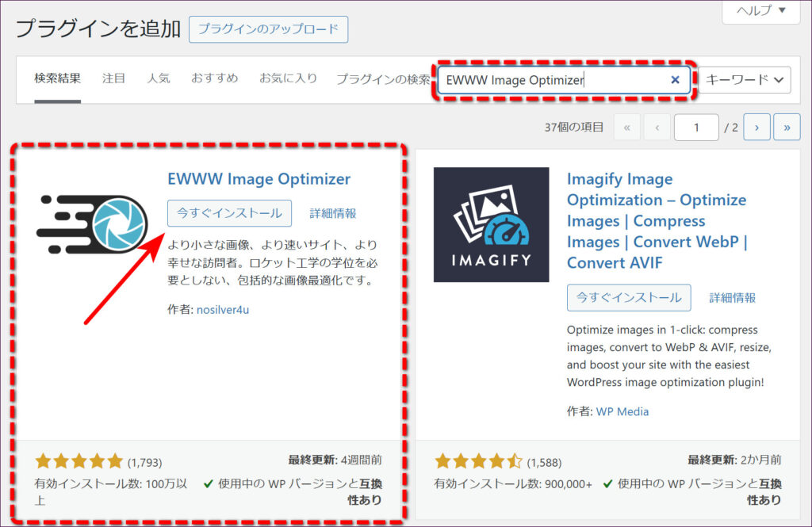Click the current page number field
Image resolution: width=812 pixels, height=527 pixels.
coord(695,127)
